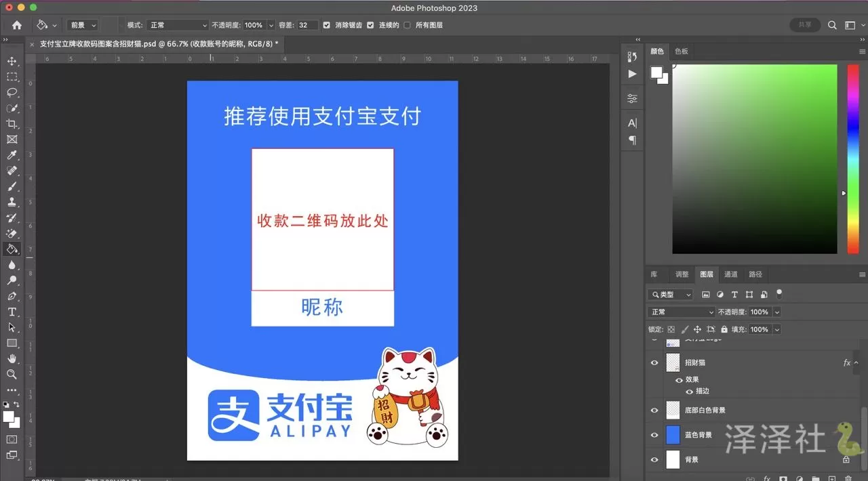Open the Add layer style fx menu
868x481 pixels.
point(766,478)
